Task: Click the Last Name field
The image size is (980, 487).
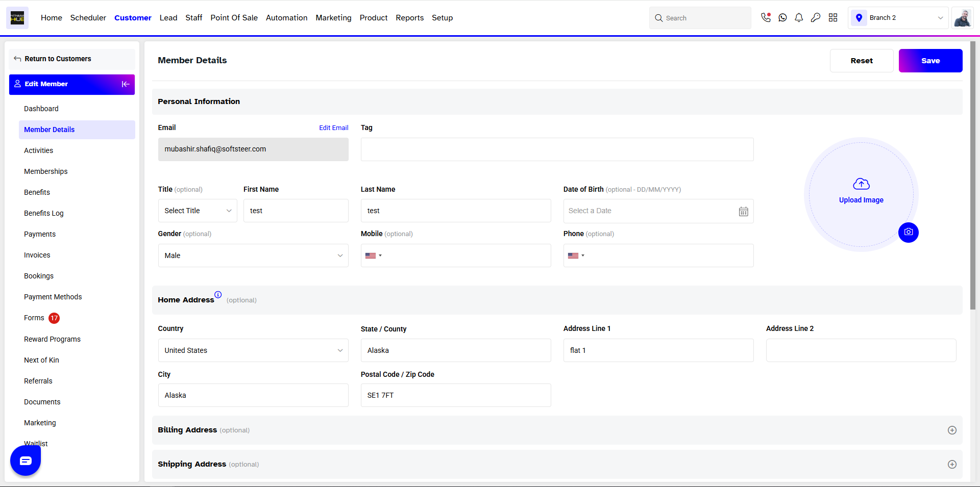Action: (456, 211)
